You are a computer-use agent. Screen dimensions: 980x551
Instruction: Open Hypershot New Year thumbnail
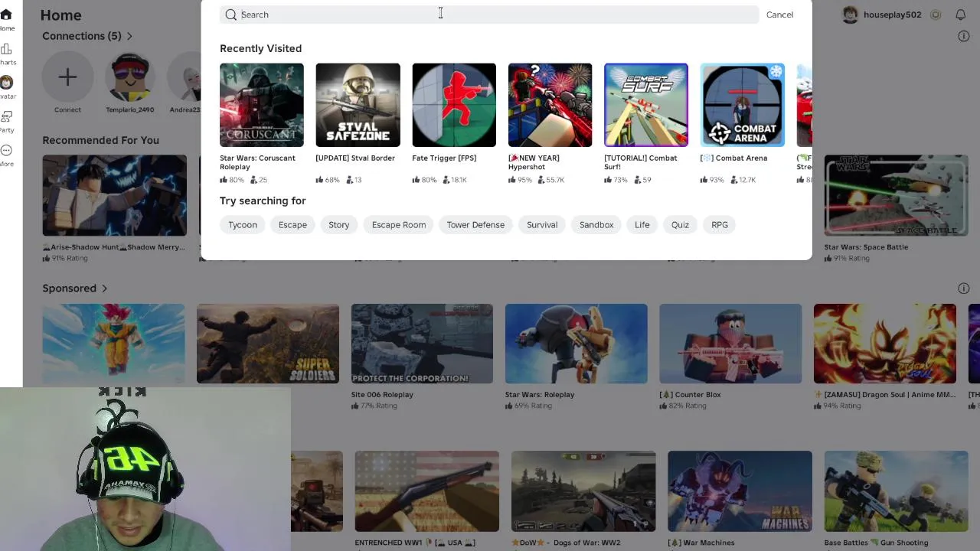[550, 105]
